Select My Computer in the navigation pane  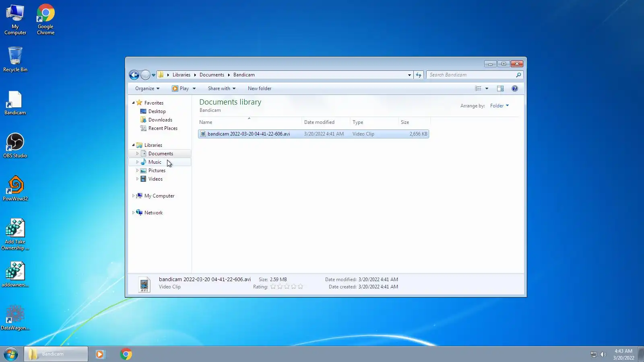[x=159, y=196]
